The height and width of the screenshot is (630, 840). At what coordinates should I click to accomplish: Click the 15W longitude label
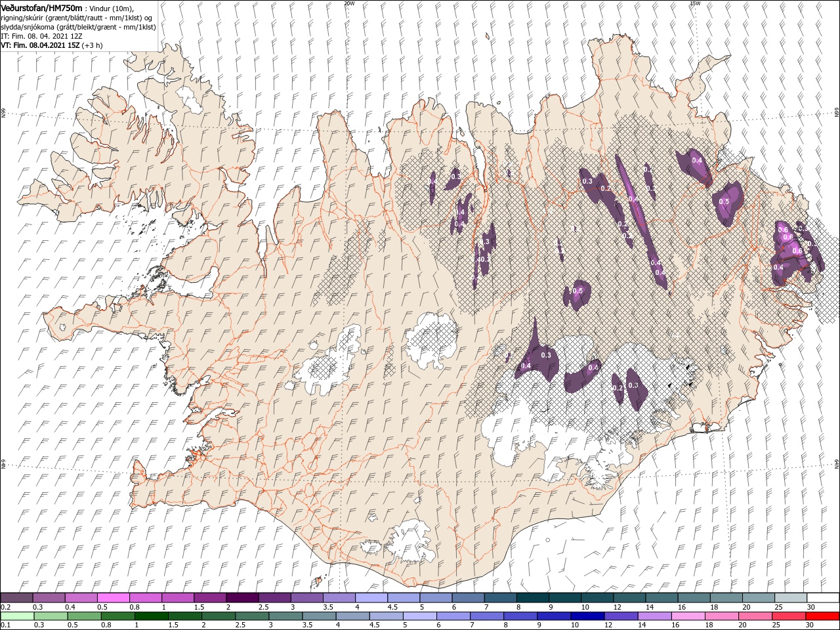point(695,3)
